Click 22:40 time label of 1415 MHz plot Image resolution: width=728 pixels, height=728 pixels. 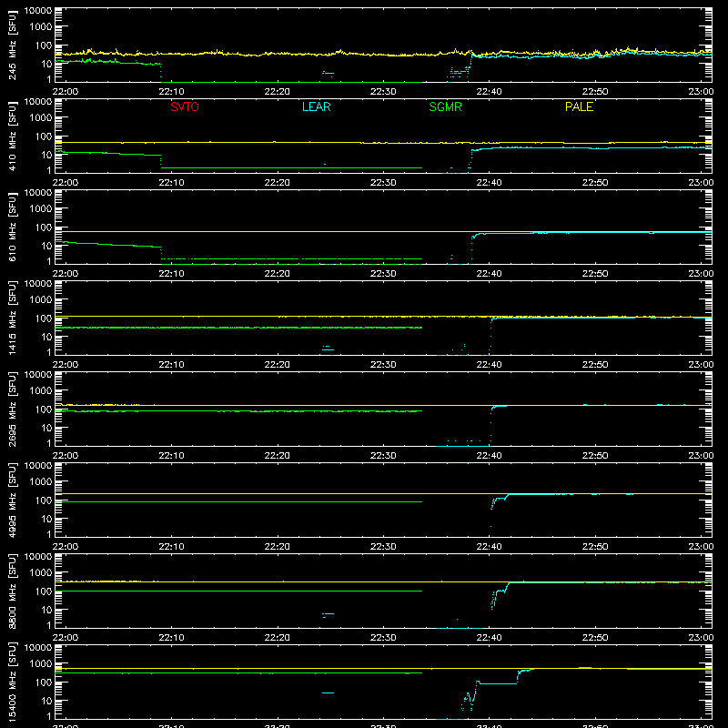(x=489, y=365)
